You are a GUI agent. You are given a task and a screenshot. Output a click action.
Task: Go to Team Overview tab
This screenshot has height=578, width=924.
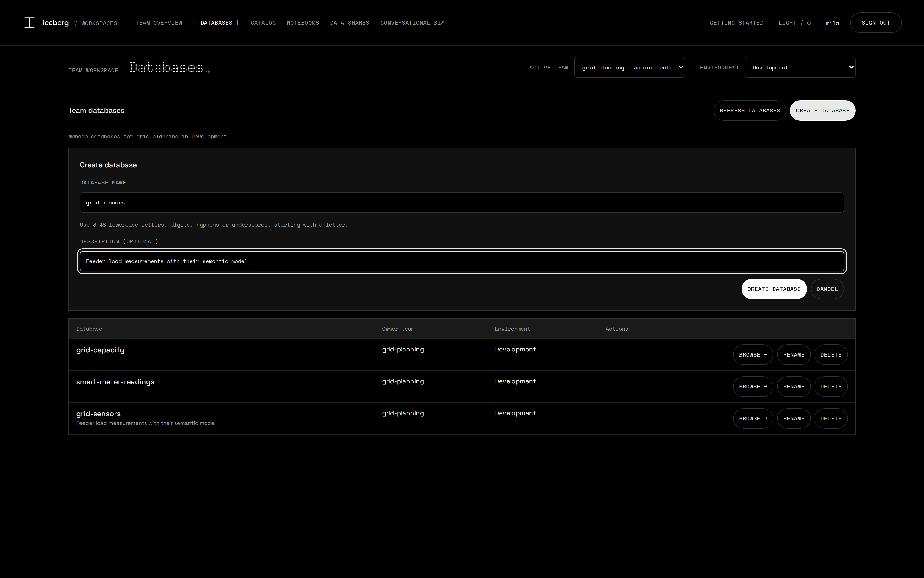point(159,23)
